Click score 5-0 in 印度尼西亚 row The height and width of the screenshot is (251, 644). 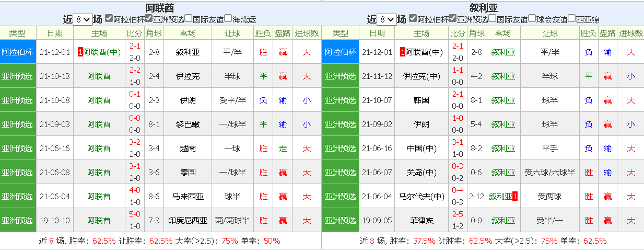click(135, 214)
